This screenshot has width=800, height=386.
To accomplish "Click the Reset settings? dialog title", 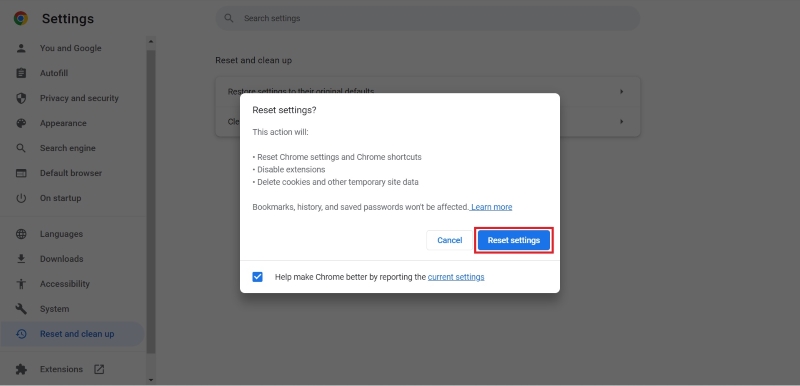I will (x=284, y=110).
